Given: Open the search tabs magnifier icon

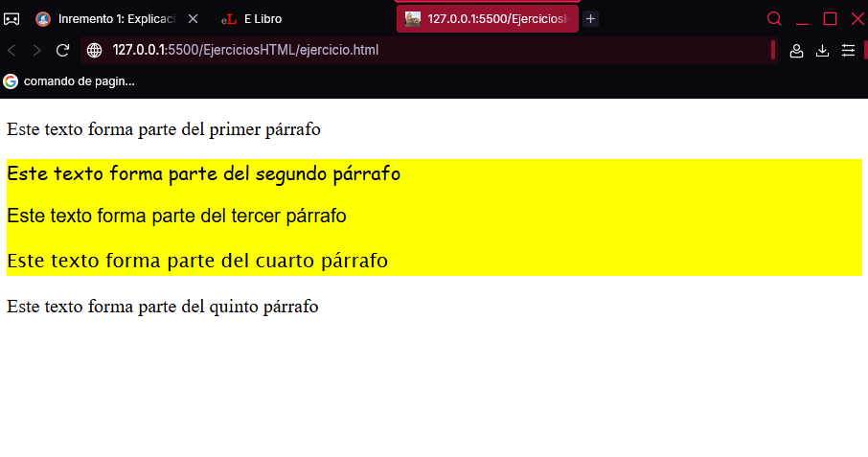Looking at the screenshot, I should click(774, 19).
